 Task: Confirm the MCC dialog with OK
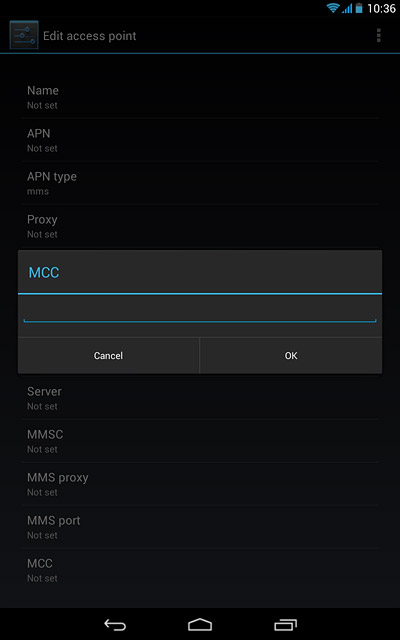291,356
